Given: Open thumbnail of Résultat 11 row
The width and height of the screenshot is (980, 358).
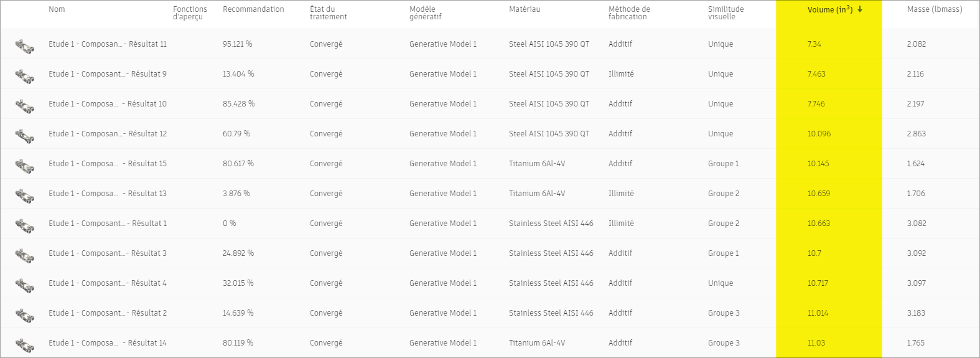Looking at the screenshot, I should tap(24, 45).
